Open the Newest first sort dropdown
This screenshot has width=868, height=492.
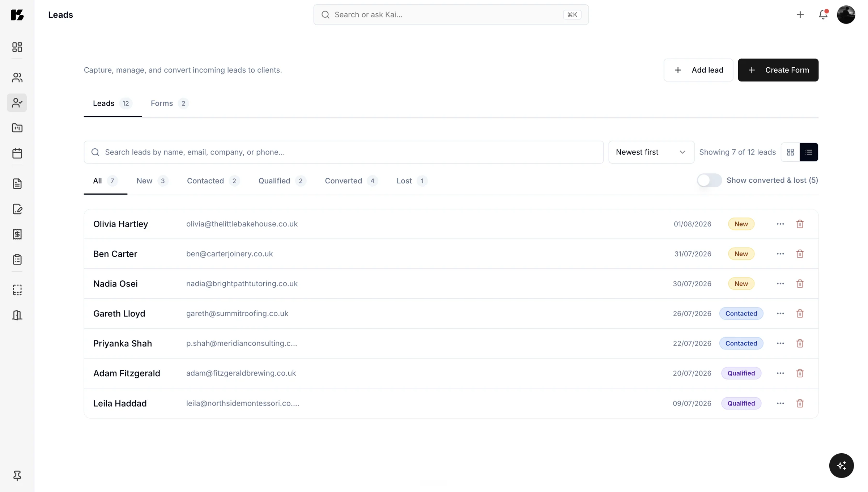651,152
